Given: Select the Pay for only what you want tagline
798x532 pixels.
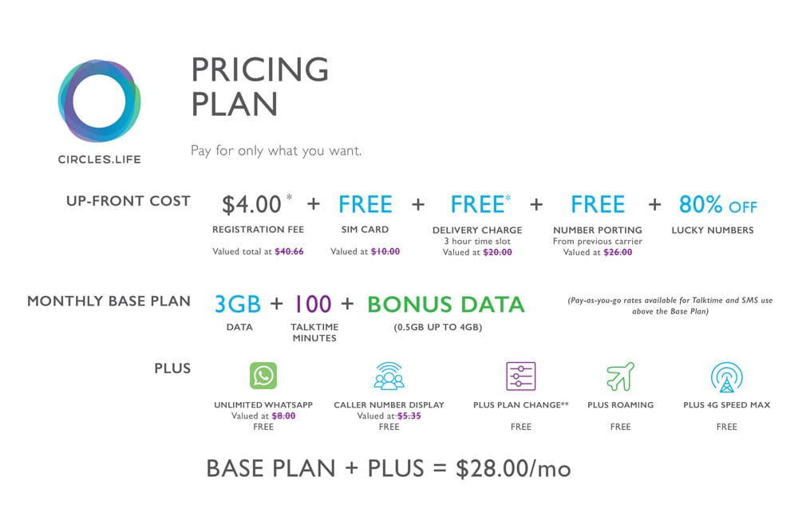Looking at the screenshot, I should [x=276, y=150].
